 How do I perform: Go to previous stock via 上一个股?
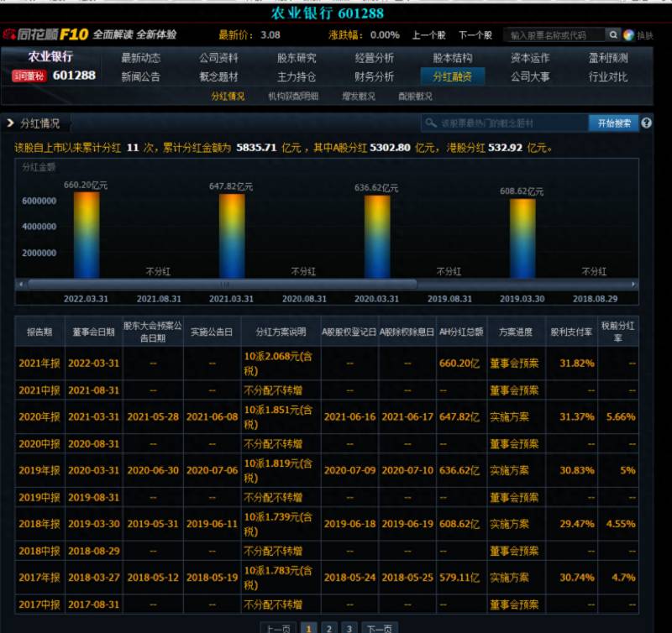(428, 35)
